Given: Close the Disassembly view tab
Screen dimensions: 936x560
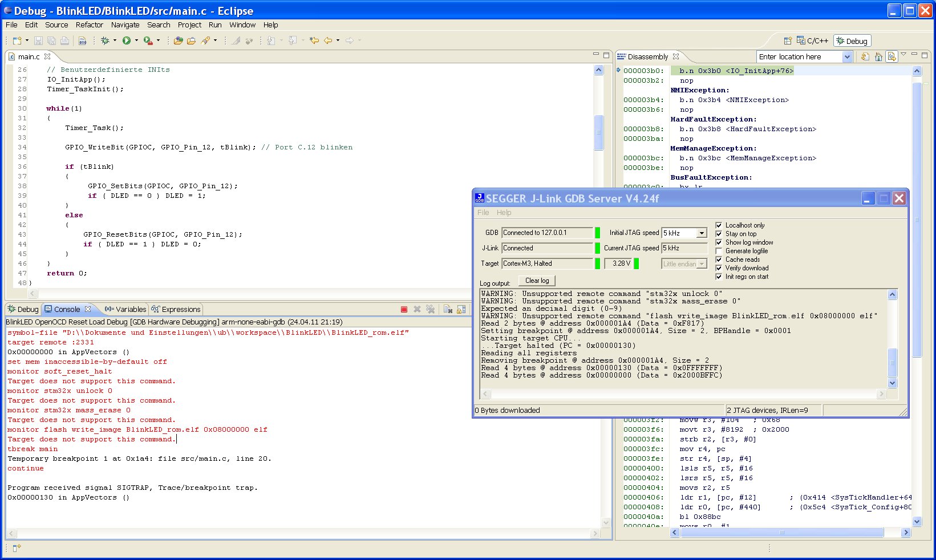Looking at the screenshot, I should click(x=676, y=56).
